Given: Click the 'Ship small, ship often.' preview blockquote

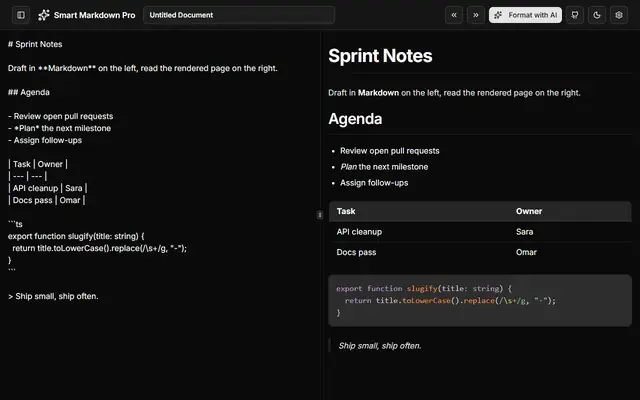Looking at the screenshot, I should click(x=380, y=346).
